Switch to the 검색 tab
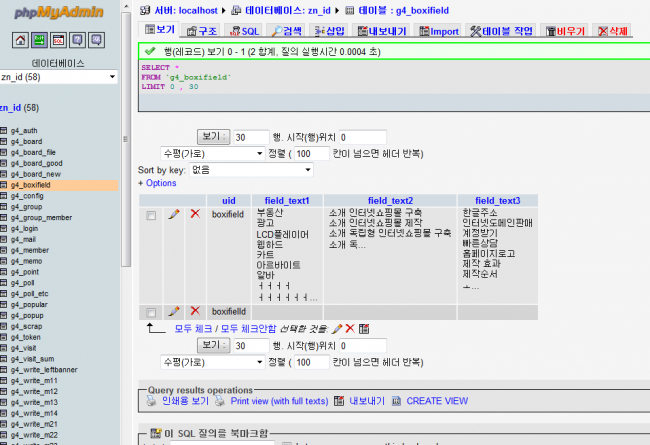 [286, 31]
